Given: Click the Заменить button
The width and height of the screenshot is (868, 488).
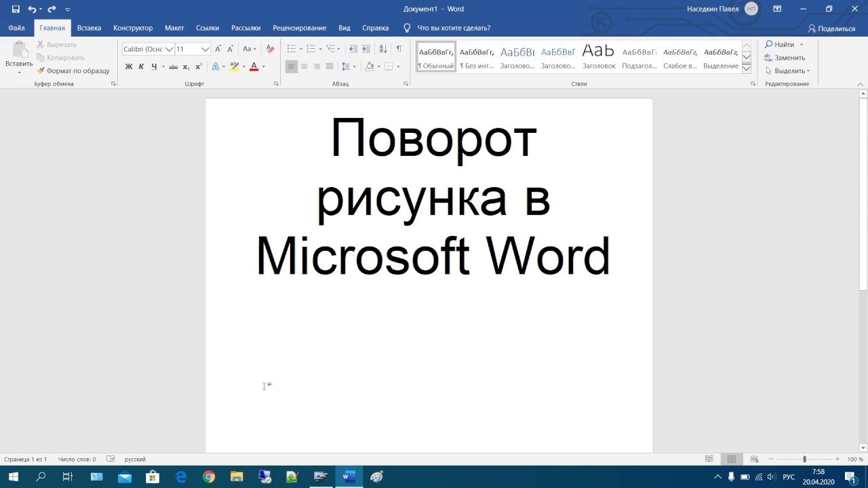Looking at the screenshot, I should (785, 58).
